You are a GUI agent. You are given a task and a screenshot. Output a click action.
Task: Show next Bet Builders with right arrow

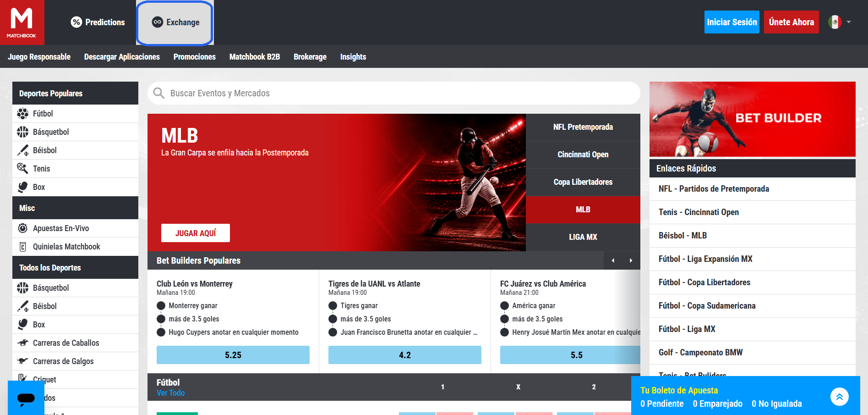click(631, 260)
